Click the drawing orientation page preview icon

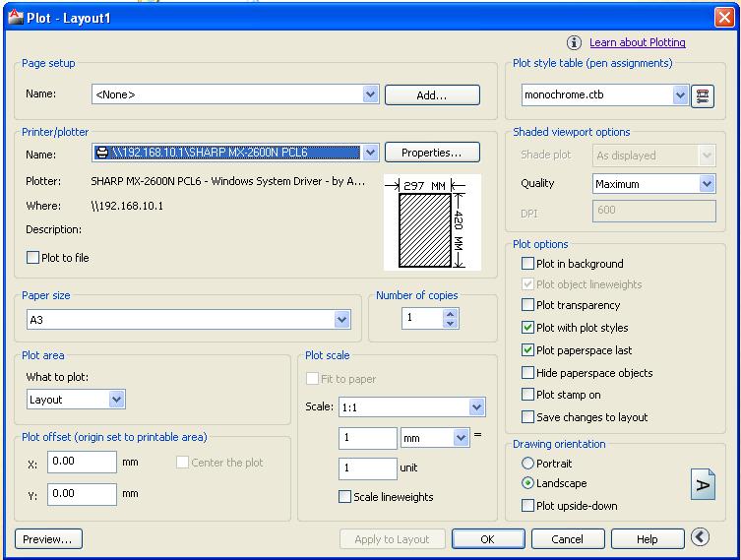click(703, 484)
